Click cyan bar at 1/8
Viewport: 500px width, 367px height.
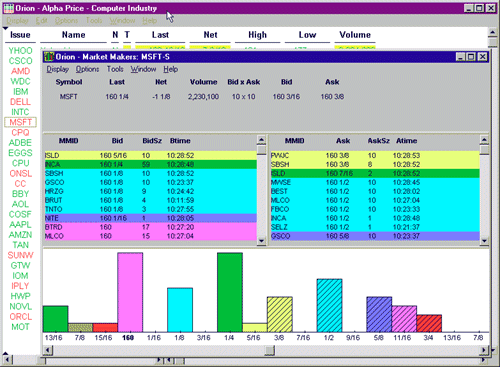point(180,310)
